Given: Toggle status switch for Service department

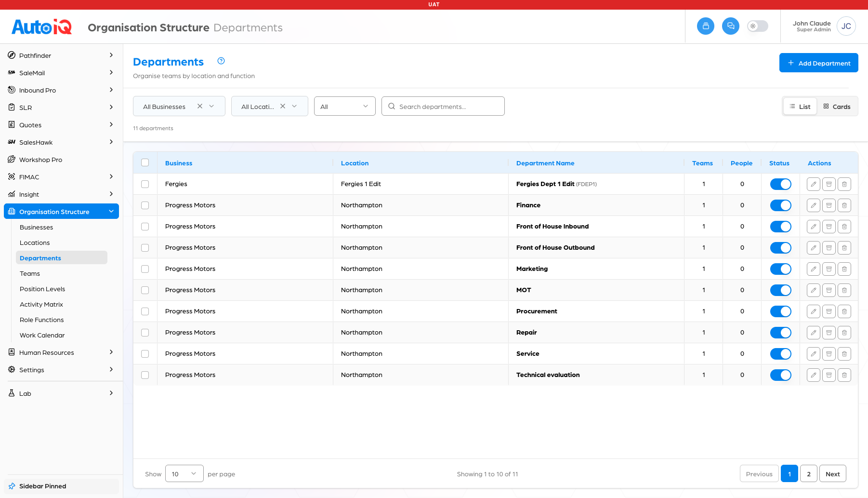Looking at the screenshot, I should [781, 354].
